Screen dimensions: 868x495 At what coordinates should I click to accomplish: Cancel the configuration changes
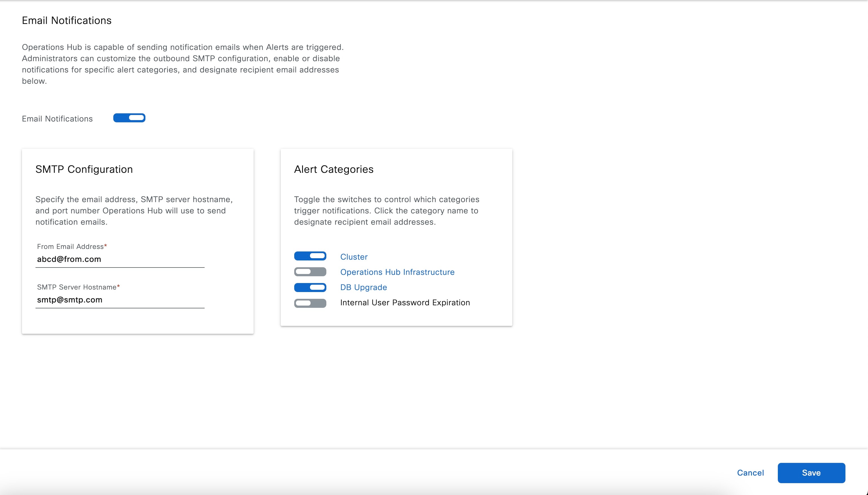[x=750, y=472]
